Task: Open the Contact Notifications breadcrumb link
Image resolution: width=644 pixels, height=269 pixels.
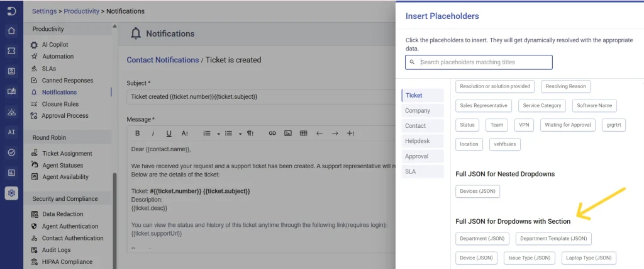Action: point(163,60)
